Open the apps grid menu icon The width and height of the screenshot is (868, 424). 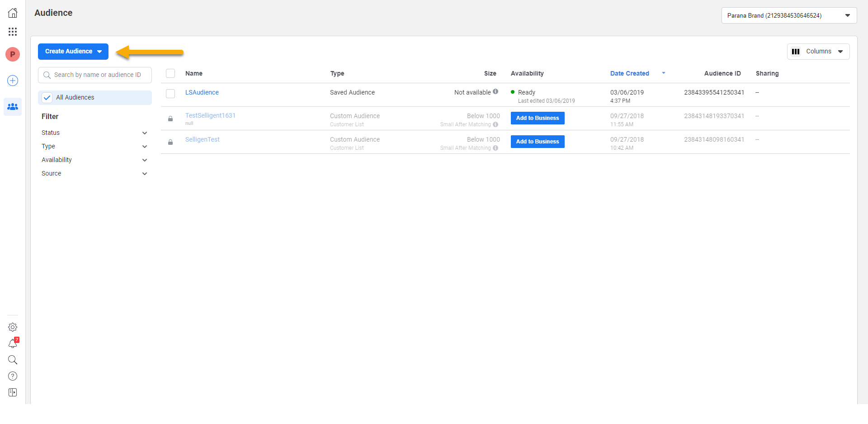[13, 32]
